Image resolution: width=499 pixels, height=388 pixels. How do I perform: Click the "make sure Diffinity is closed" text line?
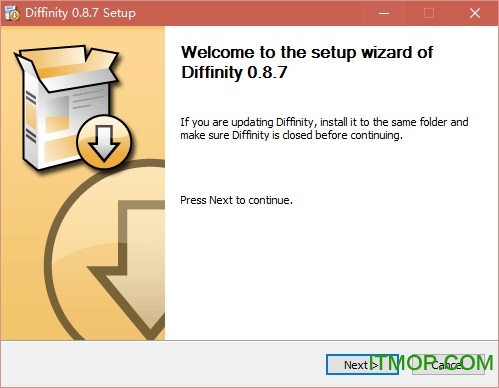coord(292,135)
